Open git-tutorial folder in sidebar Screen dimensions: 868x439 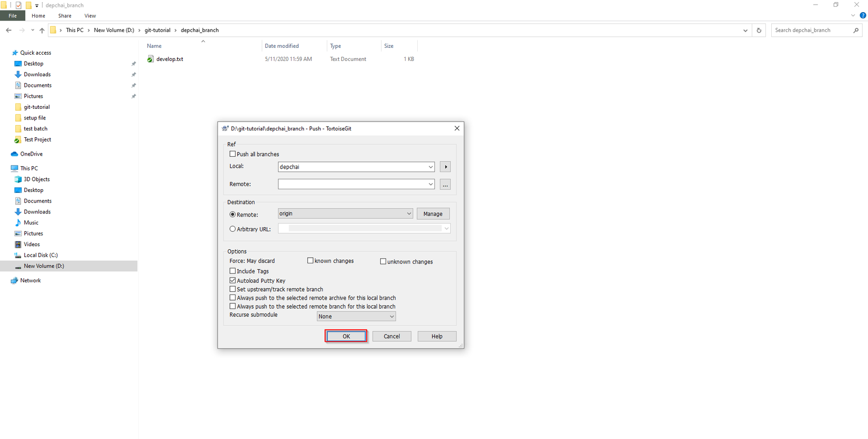[x=37, y=107]
